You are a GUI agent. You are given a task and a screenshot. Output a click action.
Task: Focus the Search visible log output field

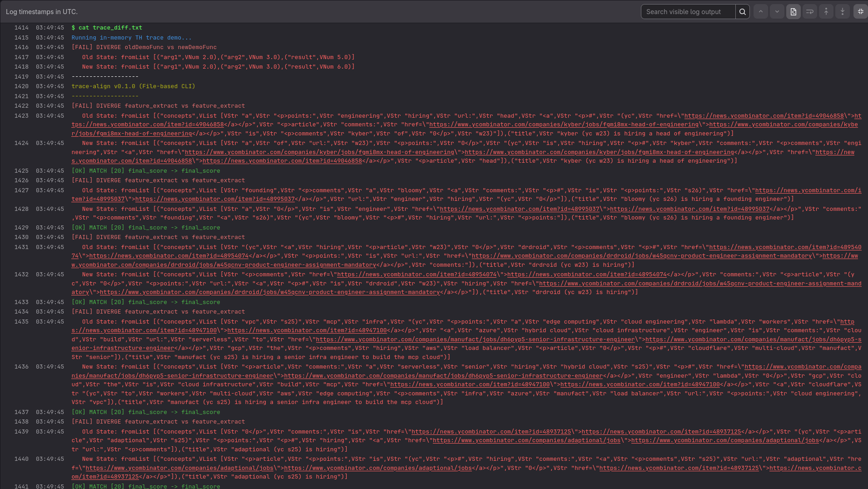click(688, 12)
